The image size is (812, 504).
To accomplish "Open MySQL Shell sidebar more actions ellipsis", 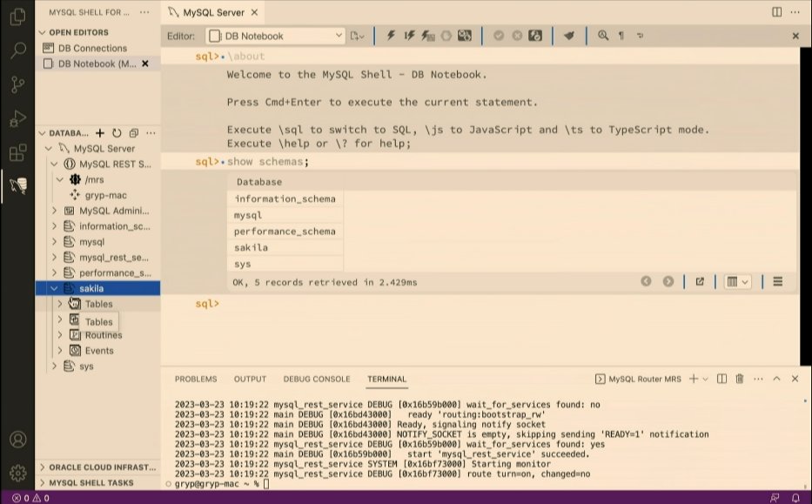I will pyautogui.click(x=144, y=12).
